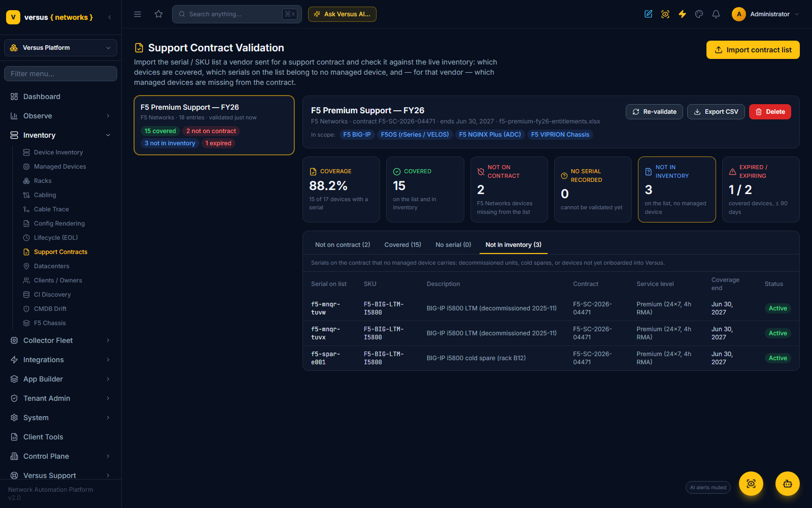Viewport: 812px width, 508px height.
Task: Open Client Tools in the sidebar
Action: [60, 437]
